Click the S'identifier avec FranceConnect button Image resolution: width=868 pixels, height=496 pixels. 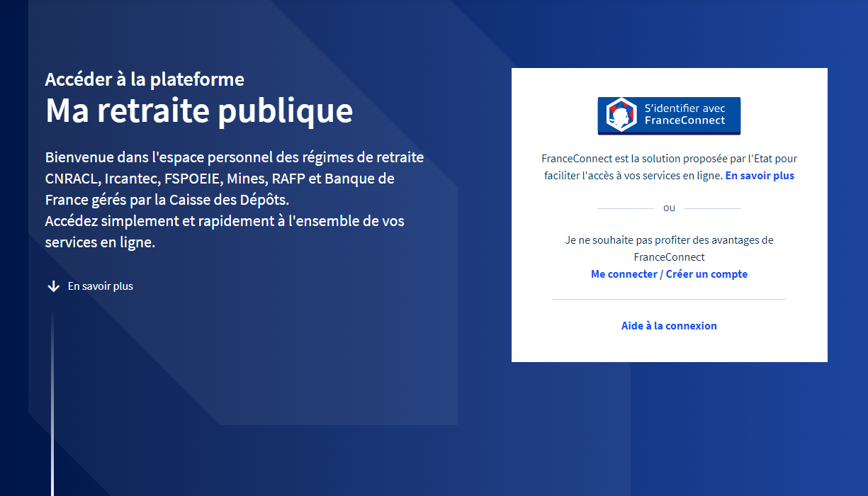pyautogui.click(x=669, y=115)
